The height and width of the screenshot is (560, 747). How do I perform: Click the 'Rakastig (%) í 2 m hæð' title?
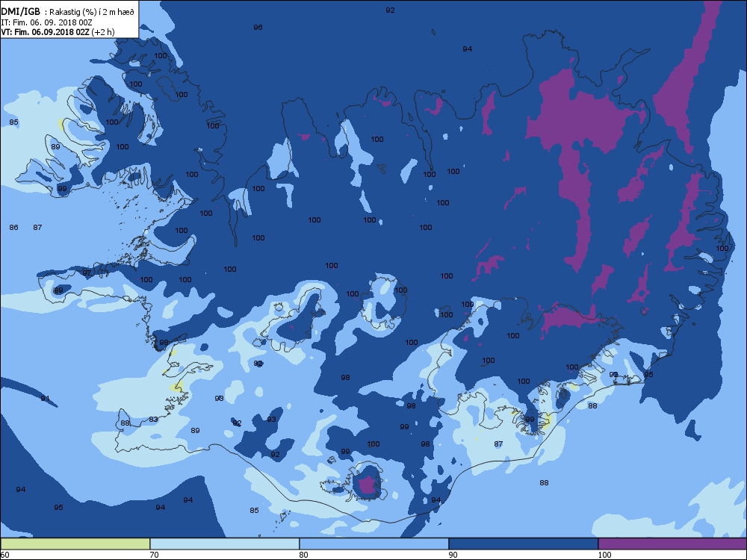92,13
